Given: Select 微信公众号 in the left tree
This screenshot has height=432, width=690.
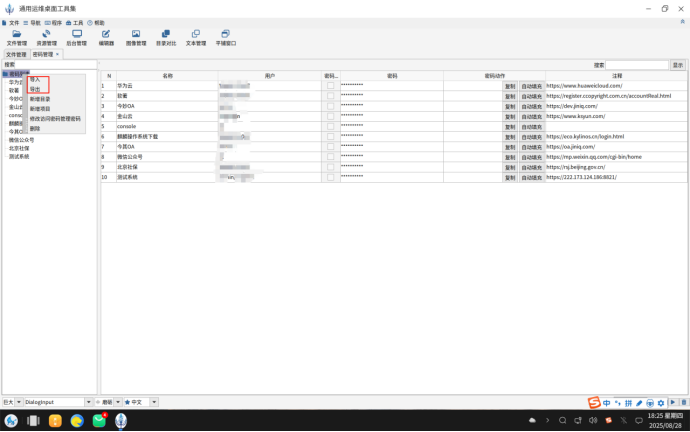Looking at the screenshot, I should pos(21,140).
